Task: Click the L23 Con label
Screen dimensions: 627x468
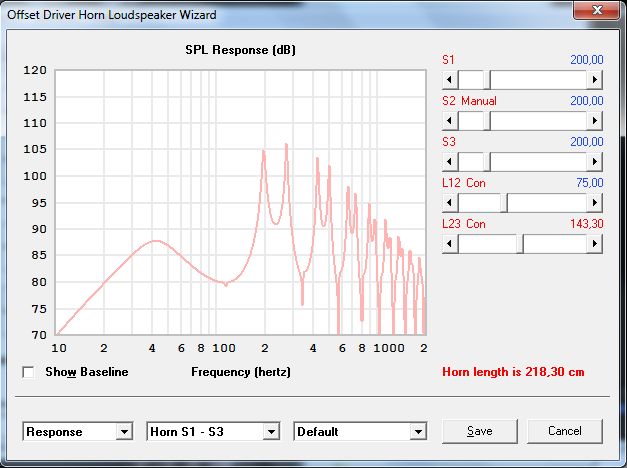Action: click(464, 224)
